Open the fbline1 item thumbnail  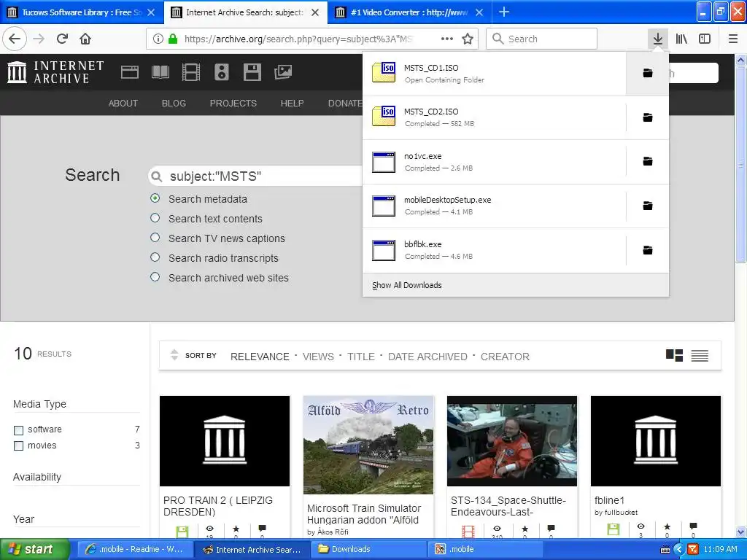click(x=656, y=441)
